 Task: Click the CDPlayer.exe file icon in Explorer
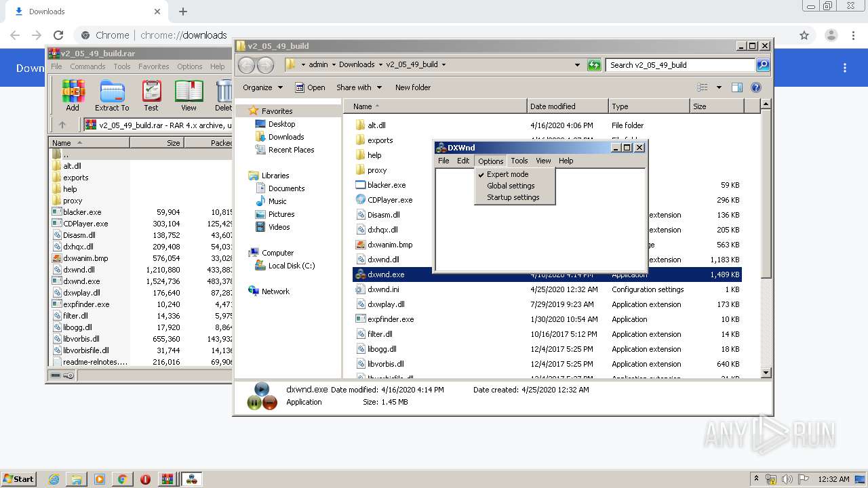[x=361, y=200]
